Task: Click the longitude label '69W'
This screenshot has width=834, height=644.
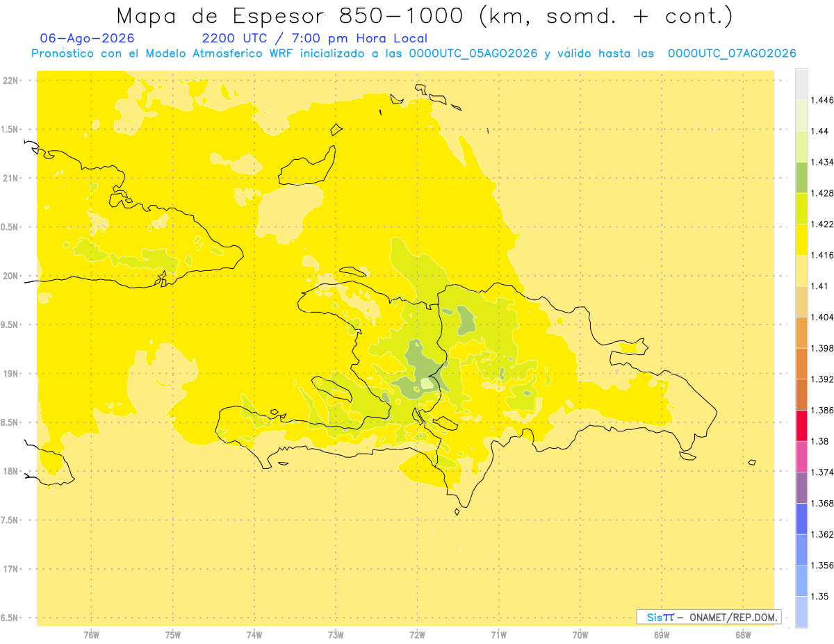Action: click(662, 634)
